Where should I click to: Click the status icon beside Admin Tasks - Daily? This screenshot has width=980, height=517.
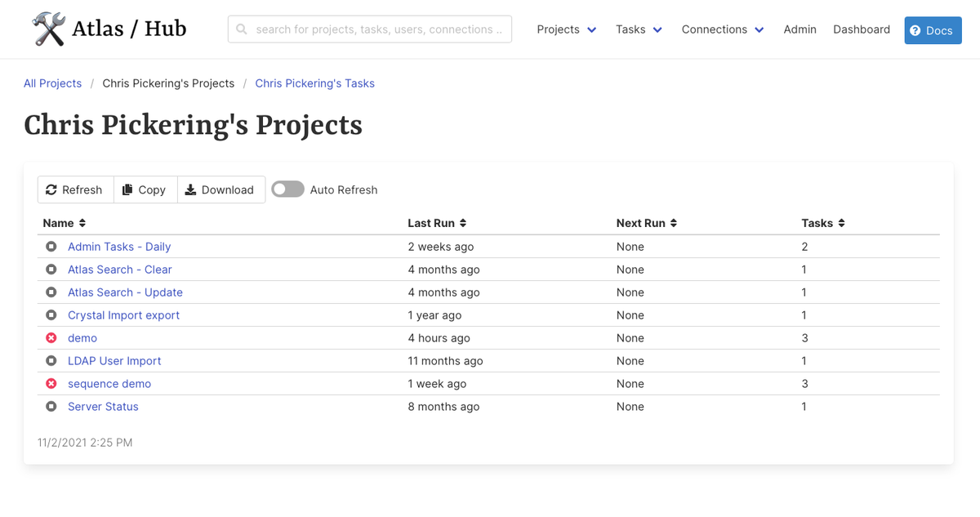point(51,246)
